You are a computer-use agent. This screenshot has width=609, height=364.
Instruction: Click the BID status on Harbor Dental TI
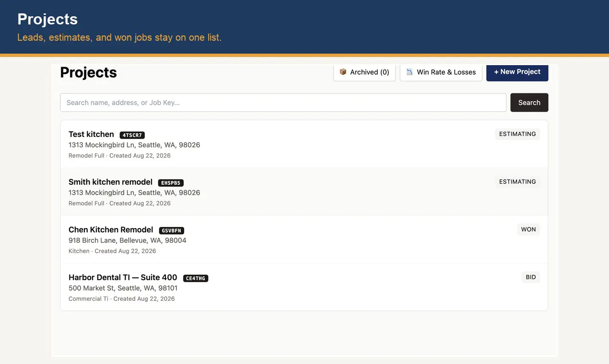pos(531,277)
